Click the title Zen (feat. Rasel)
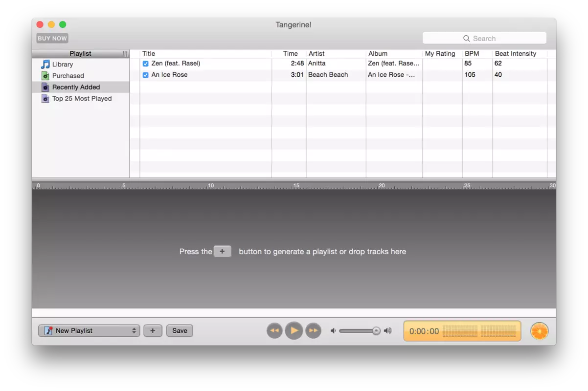 click(x=176, y=64)
